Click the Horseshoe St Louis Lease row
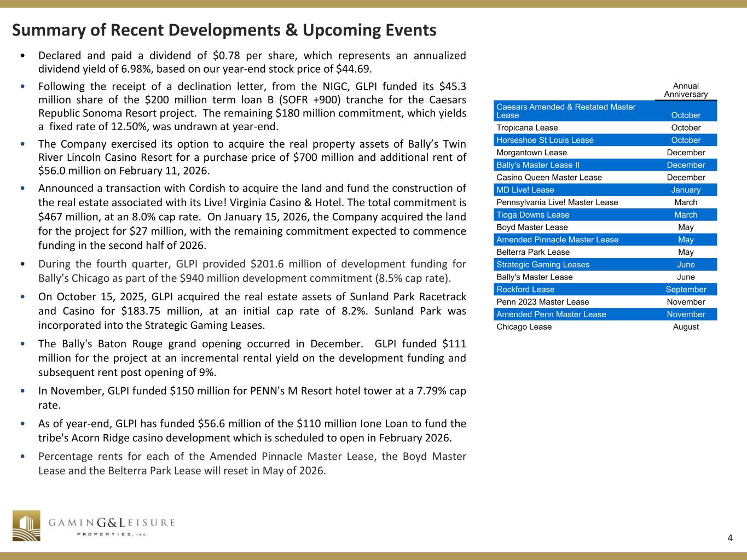Viewport: 747px width, 560px height. point(605,140)
